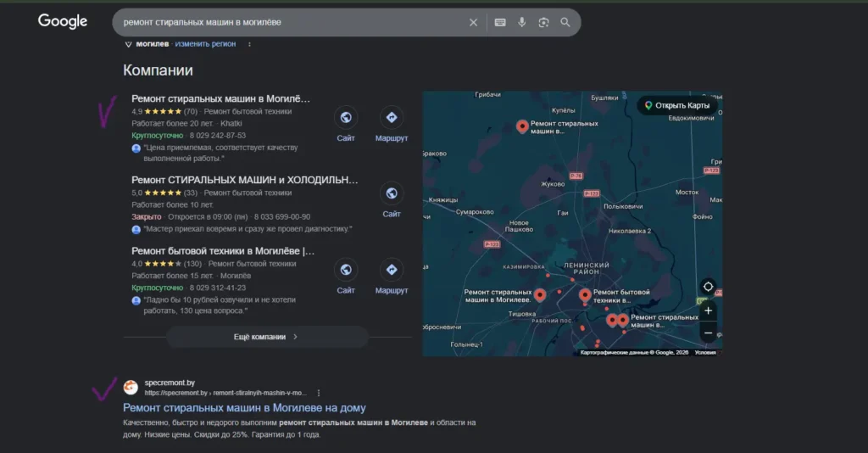Open Маршрут icon for first company
This screenshot has width=868, height=453.
(392, 117)
